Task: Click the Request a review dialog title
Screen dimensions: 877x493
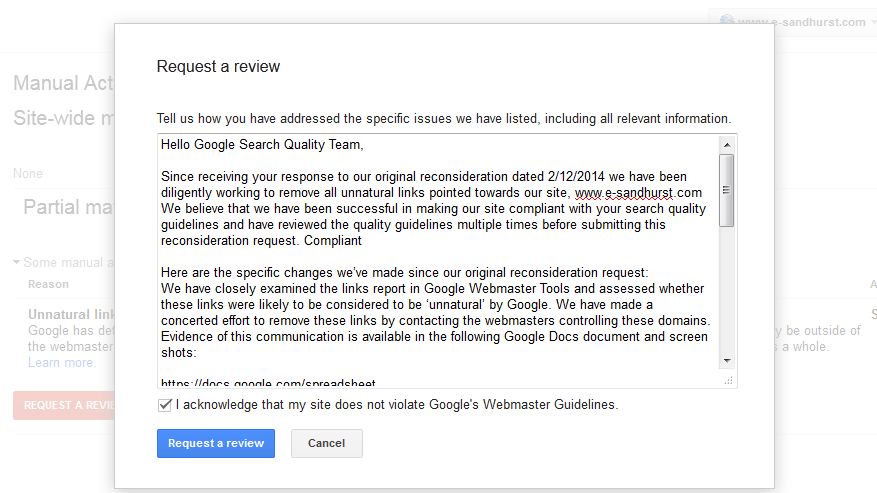Action: (x=218, y=67)
